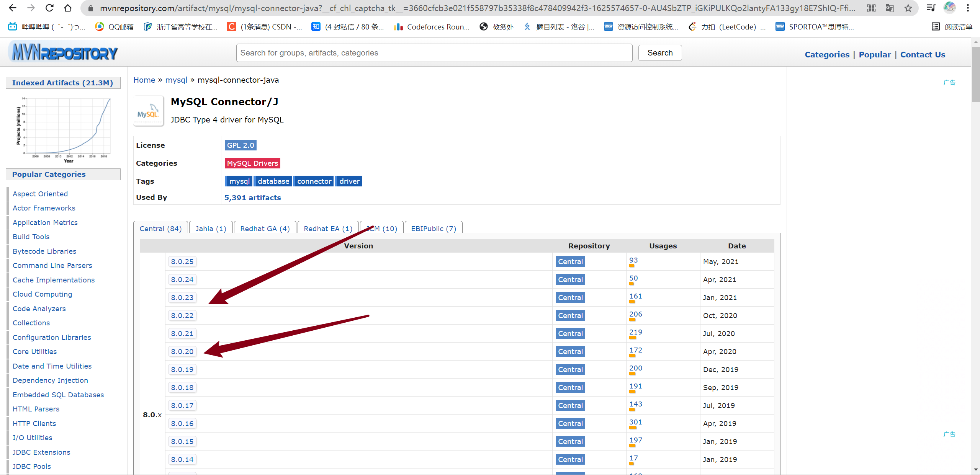Open the Bilibili bookmark
Screen dimensions: 980x475
coord(47,27)
